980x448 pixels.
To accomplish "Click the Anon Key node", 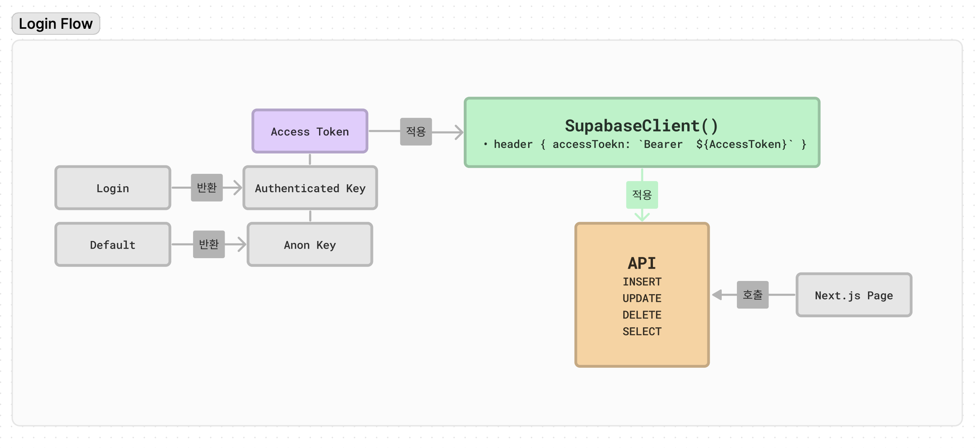I will click(310, 245).
